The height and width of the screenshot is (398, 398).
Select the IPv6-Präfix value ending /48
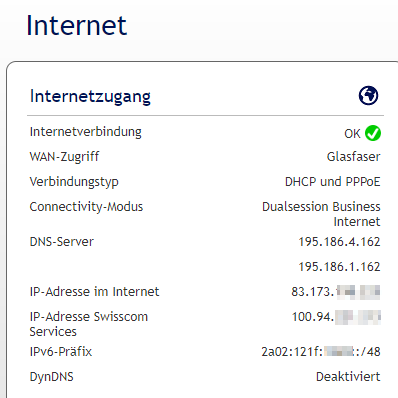click(x=321, y=352)
